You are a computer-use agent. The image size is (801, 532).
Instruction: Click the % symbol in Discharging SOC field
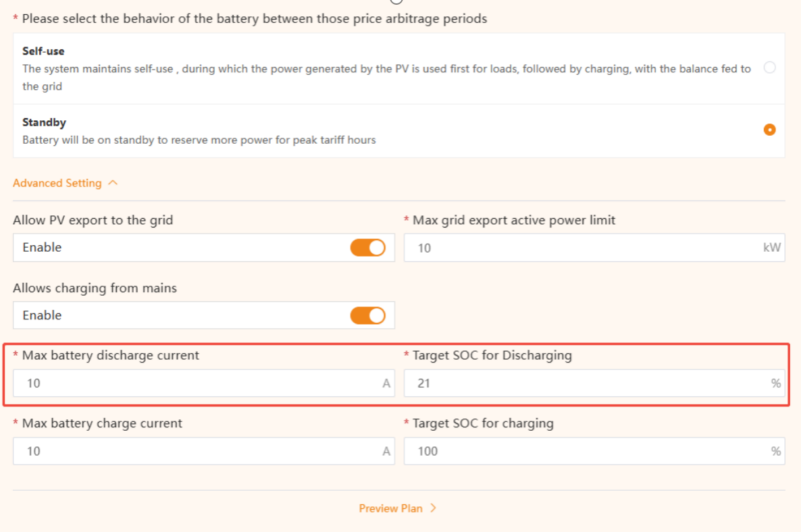point(776,383)
